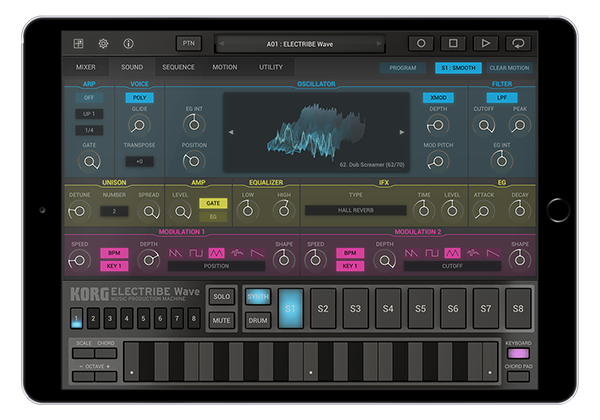Toggle the POLY voice mode button
The height and width of the screenshot is (420, 600).
coord(139,98)
